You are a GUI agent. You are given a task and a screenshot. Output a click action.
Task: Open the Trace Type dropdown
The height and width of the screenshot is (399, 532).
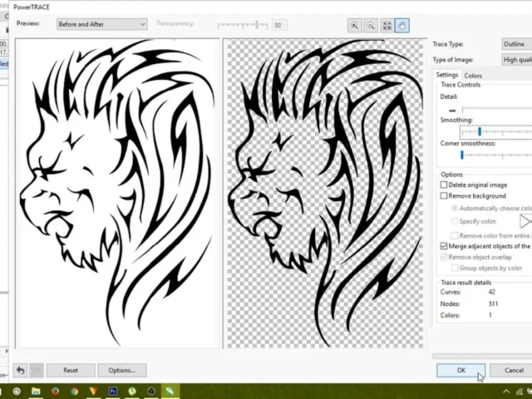516,43
